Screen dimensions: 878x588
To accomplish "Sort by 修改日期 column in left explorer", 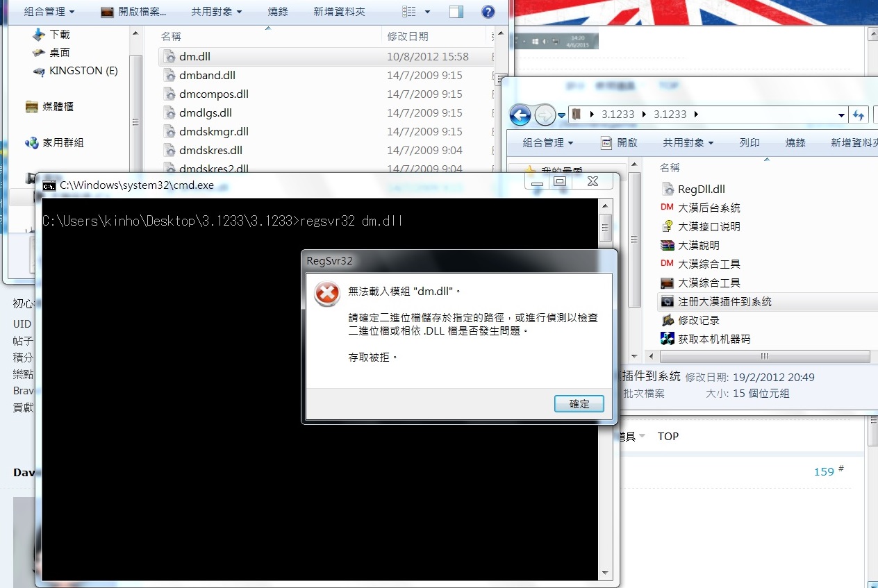I will click(x=408, y=36).
